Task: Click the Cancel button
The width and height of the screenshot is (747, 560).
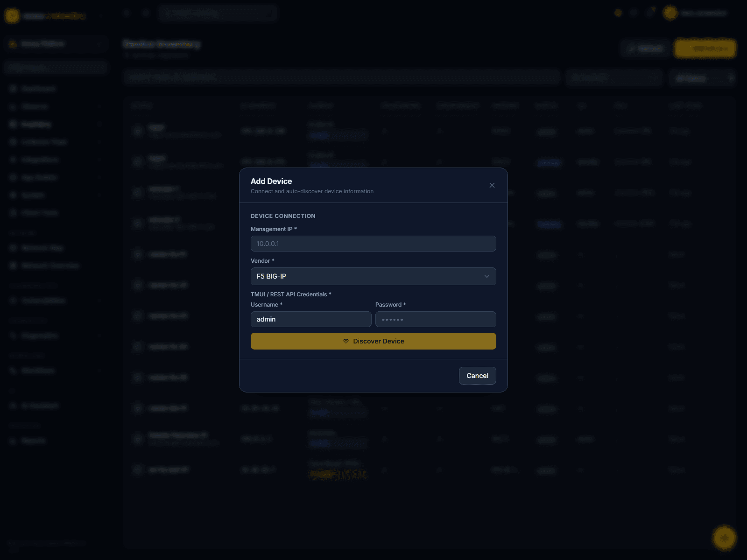Action: [x=478, y=376]
